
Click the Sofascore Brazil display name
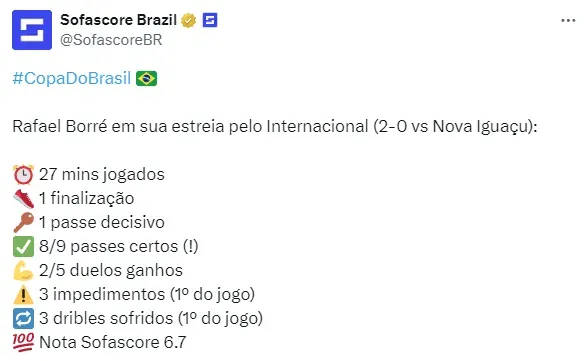(118, 20)
